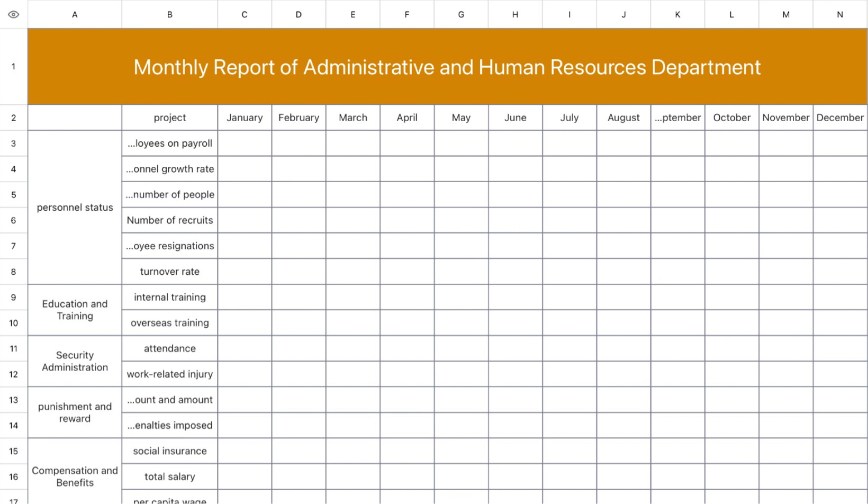Click the April column heading cell
868x504 pixels.
pos(407,118)
